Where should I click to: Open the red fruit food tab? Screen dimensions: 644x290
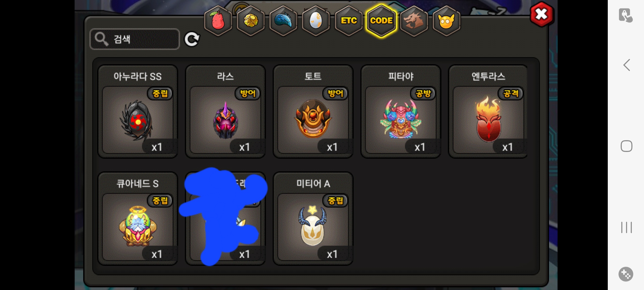click(x=218, y=21)
